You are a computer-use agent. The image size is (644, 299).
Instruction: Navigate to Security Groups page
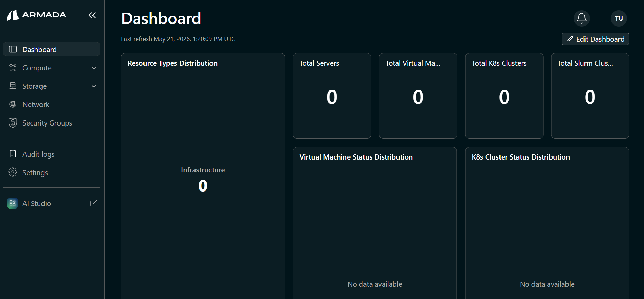tap(51, 123)
